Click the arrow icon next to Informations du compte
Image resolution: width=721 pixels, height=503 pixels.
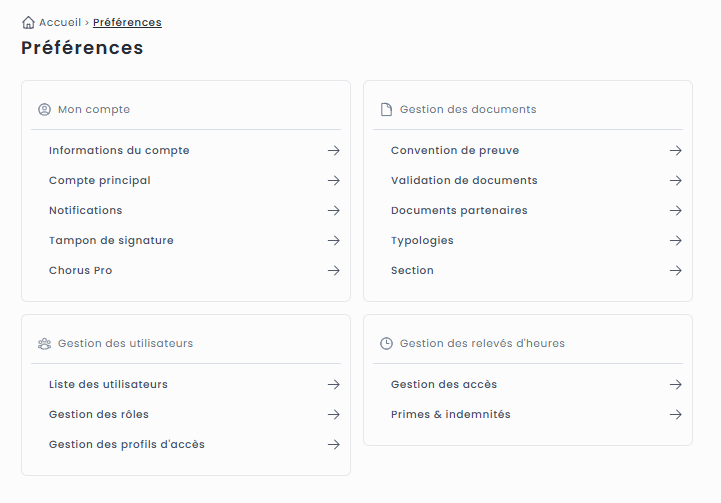(334, 151)
